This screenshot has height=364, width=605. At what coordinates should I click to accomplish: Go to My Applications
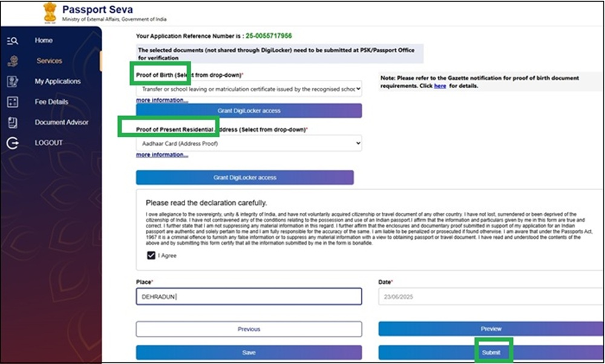57,82
